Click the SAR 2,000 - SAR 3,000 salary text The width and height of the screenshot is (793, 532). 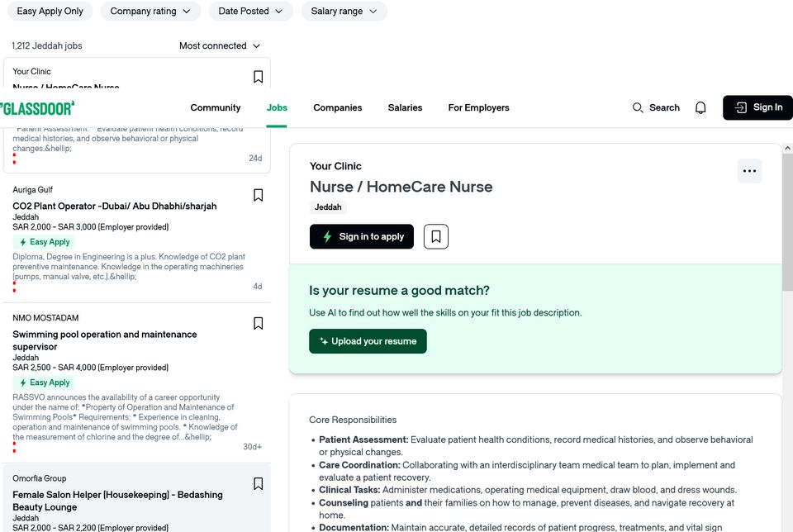91,227
